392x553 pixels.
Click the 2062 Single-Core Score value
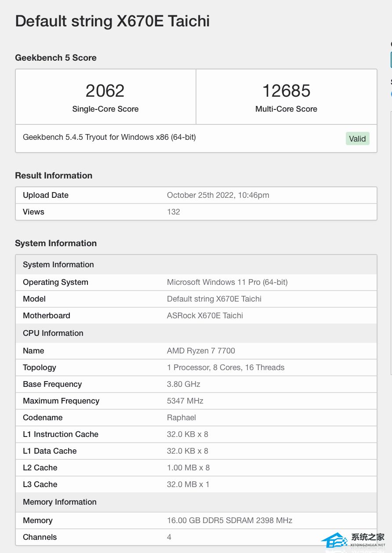tap(105, 91)
